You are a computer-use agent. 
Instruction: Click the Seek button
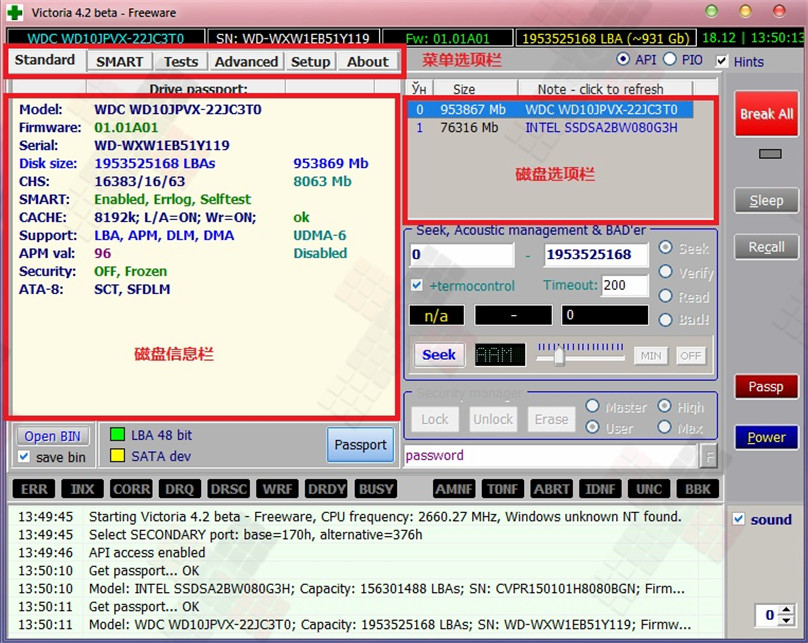[x=439, y=355]
